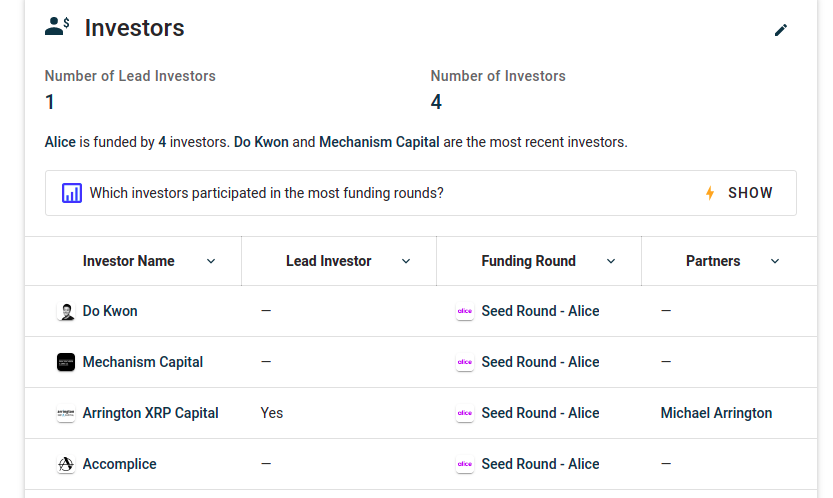Expand the Partners column dropdown

tap(775, 262)
